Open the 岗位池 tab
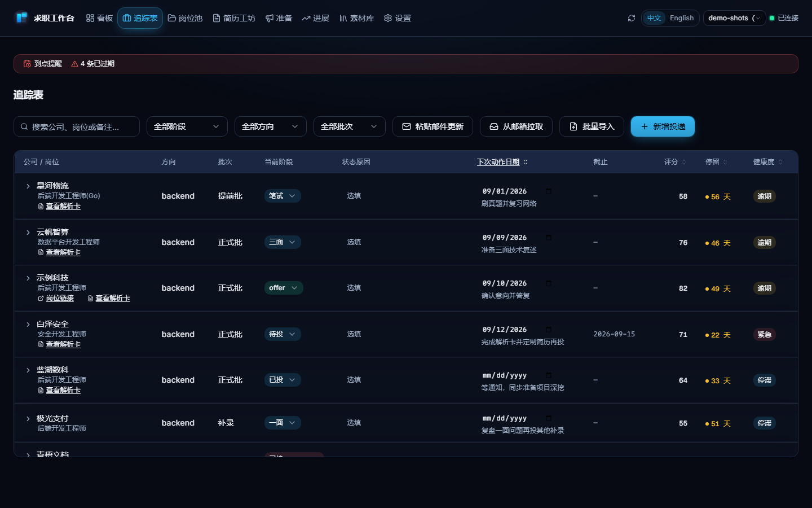The height and width of the screenshot is (508, 812). (x=185, y=18)
